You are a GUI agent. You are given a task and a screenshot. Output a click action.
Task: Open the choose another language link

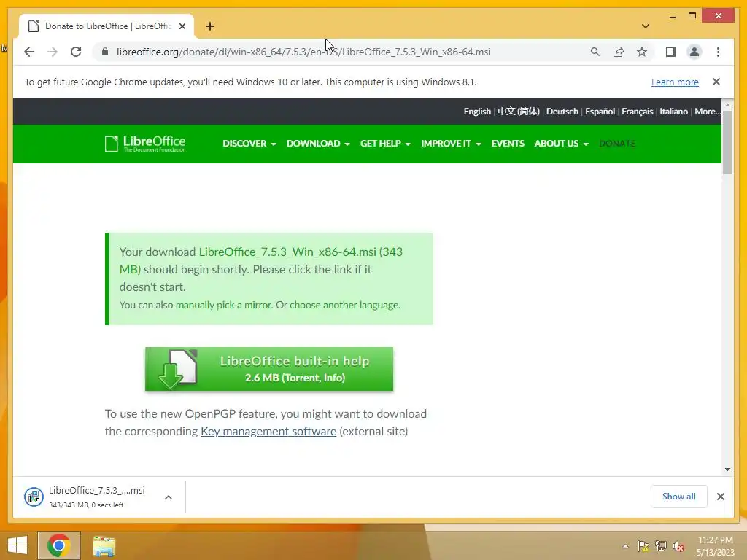(344, 305)
